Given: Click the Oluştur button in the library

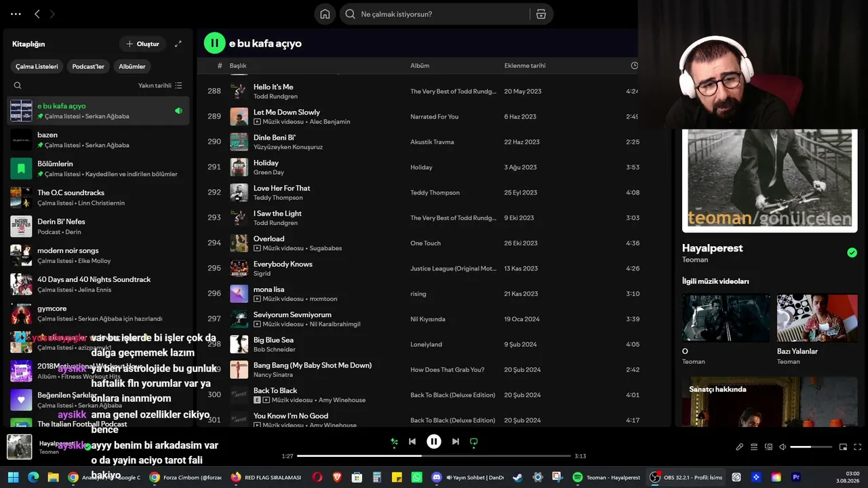Looking at the screenshot, I should (142, 44).
